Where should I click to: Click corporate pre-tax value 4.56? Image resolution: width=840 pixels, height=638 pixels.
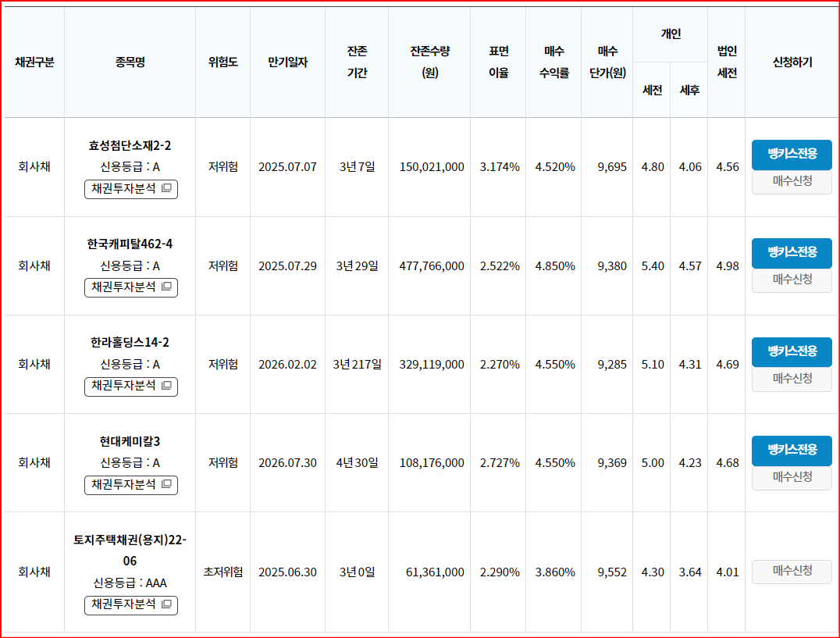[728, 167]
